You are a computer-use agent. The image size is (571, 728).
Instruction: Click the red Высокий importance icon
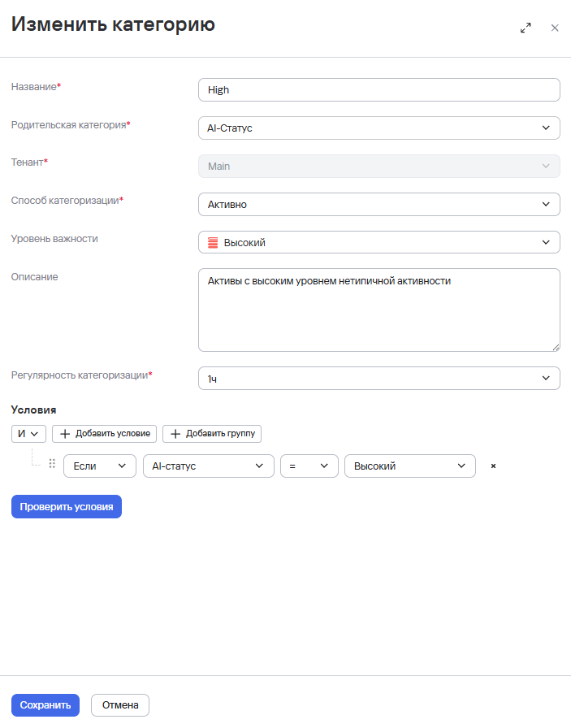click(213, 242)
